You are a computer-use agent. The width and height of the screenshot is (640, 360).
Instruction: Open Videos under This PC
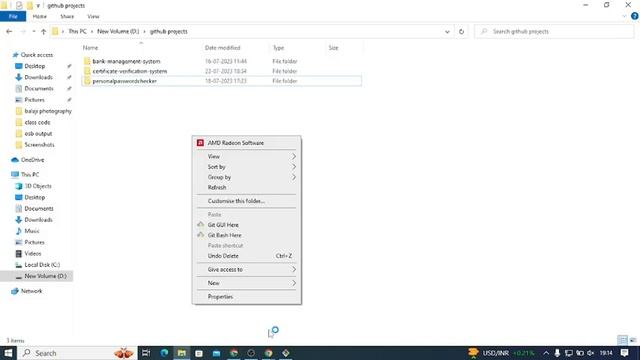click(x=33, y=253)
